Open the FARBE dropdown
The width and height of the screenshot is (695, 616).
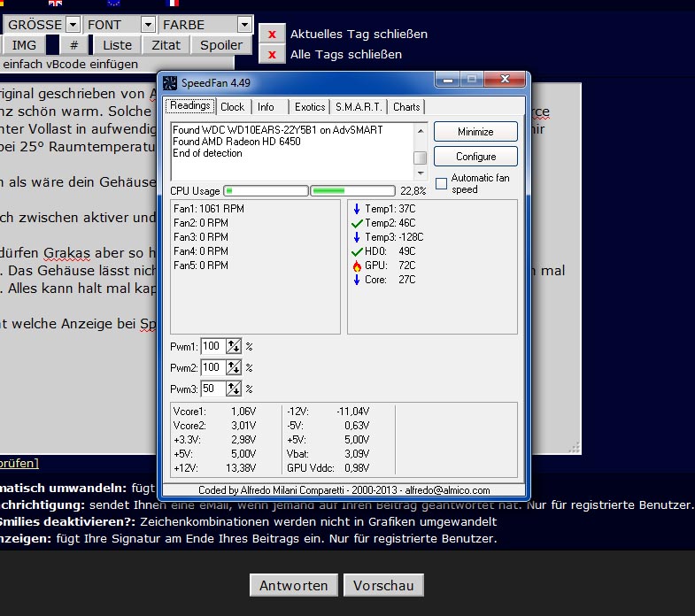(244, 25)
